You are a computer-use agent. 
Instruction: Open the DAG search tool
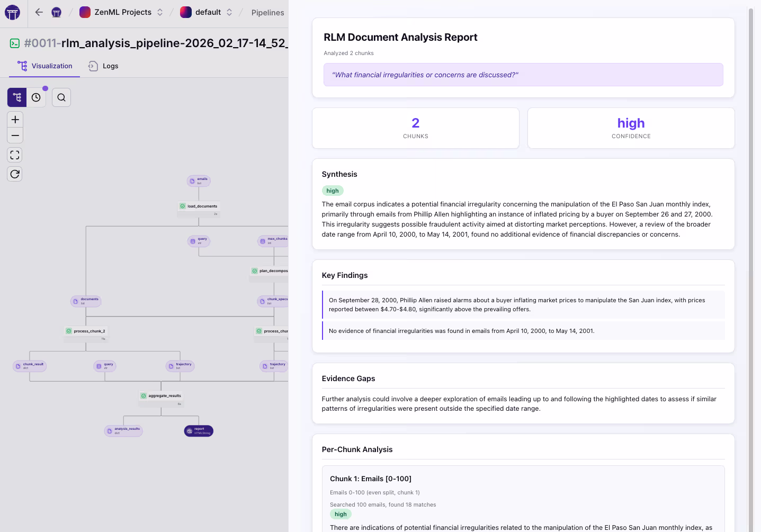(61, 97)
